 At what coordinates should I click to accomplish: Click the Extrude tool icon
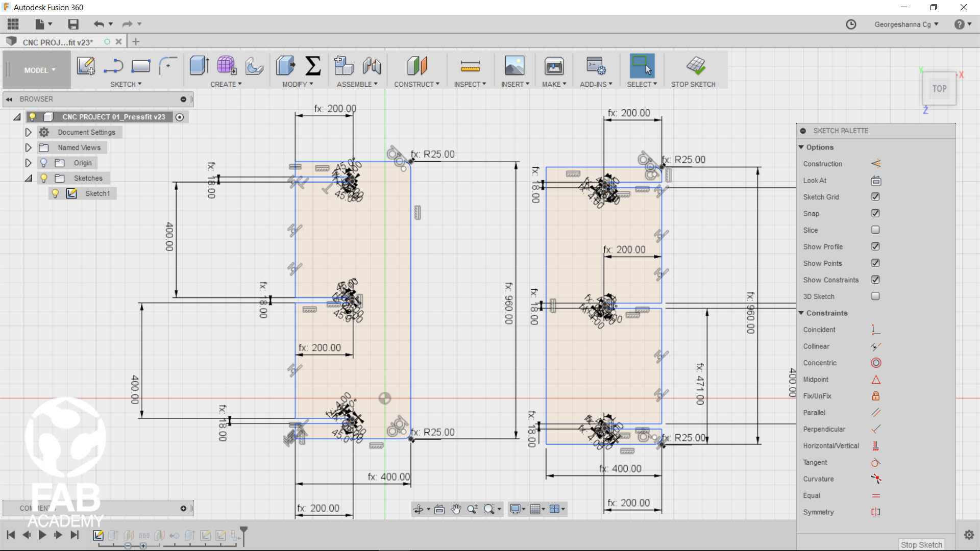pyautogui.click(x=199, y=66)
